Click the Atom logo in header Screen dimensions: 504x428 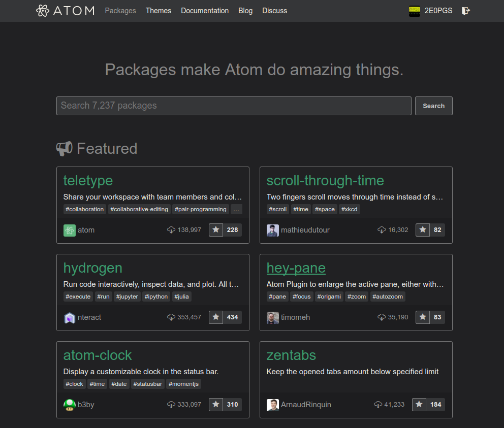click(65, 11)
